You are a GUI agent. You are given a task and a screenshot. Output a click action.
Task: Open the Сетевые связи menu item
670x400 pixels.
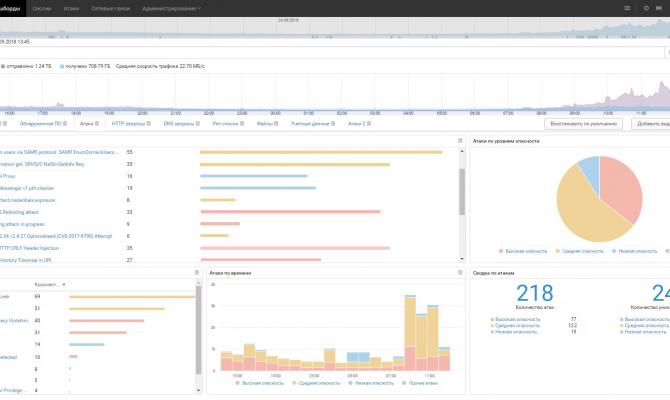[111, 9]
